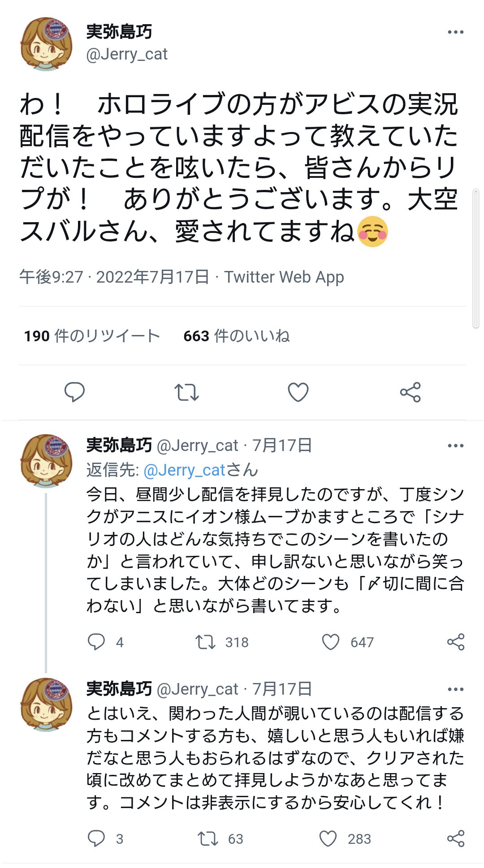Share the first reply tweet
Viewport: 484px width, 868px height.
[x=455, y=642]
